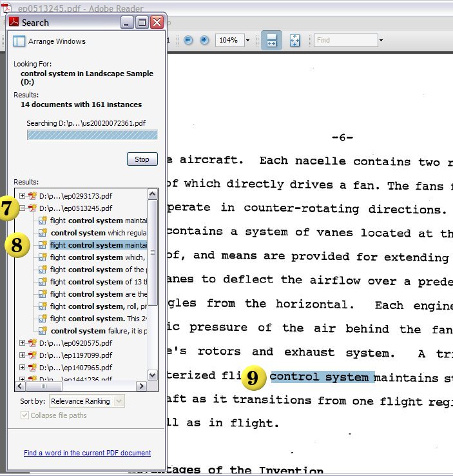Viewport: 453px width, 476px height.
Task: Open 'Find a word in the current PDF document' link
Action: (x=87, y=453)
